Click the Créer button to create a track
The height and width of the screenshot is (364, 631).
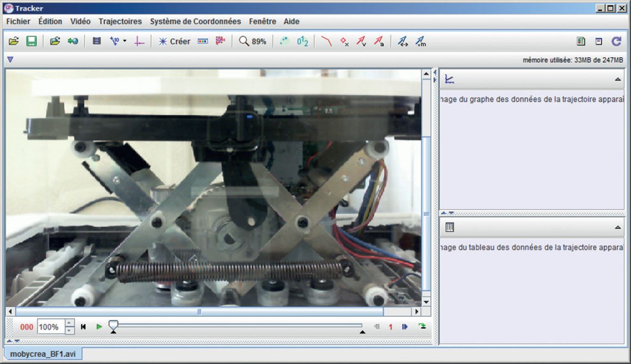[x=175, y=41]
